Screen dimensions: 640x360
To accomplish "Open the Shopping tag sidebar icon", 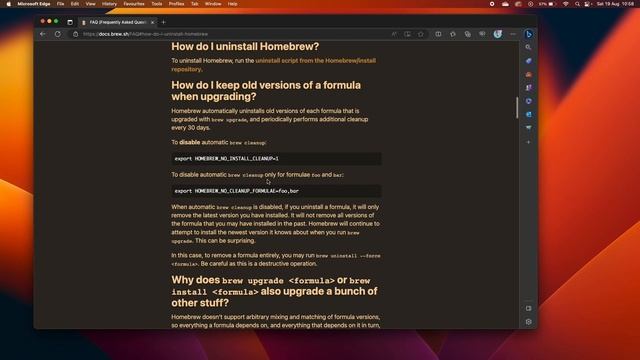I will [528, 61].
